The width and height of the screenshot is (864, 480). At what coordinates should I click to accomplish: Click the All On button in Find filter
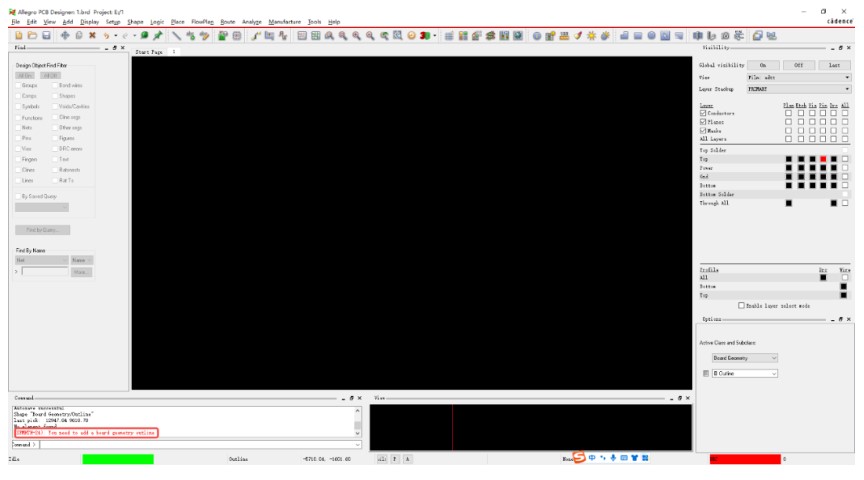25,75
